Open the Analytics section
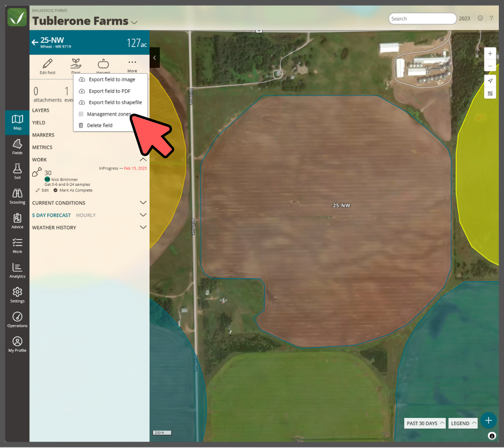 coord(17,270)
